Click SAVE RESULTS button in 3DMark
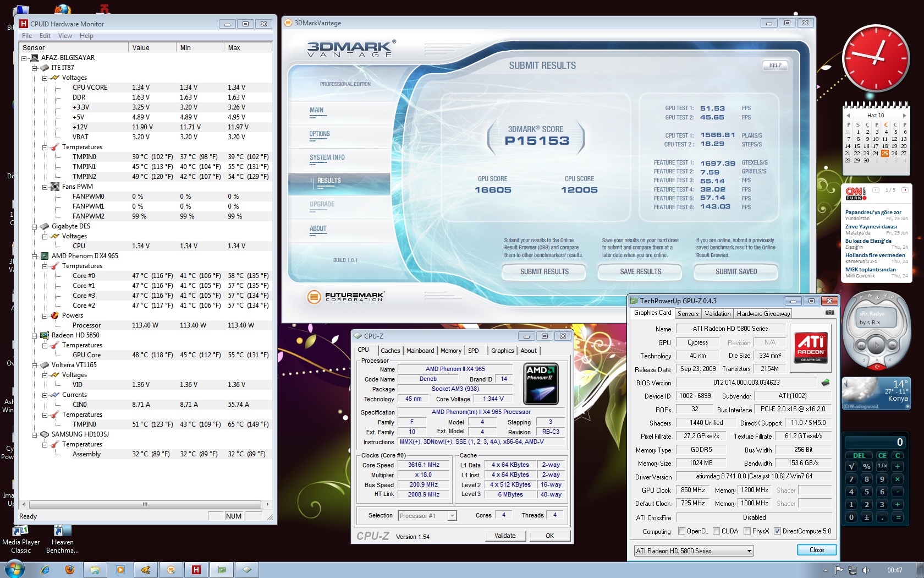This screenshot has height=578, width=924. pos(640,271)
